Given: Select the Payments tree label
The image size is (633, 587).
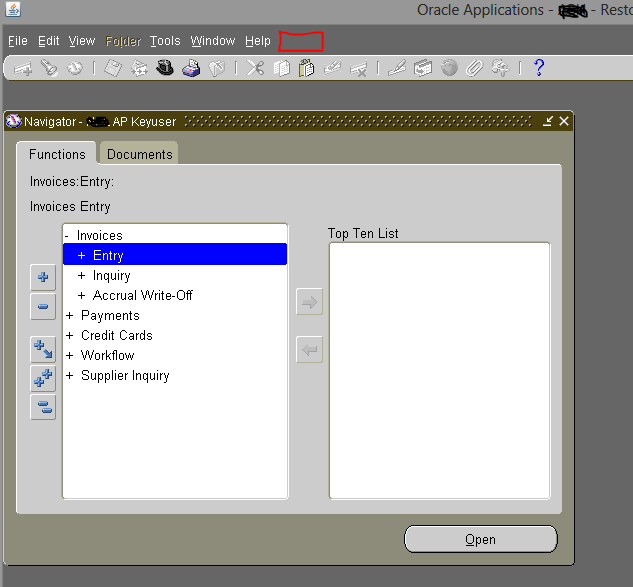Looking at the screenshot, I should pyautogui.click(x=110, y=316).
